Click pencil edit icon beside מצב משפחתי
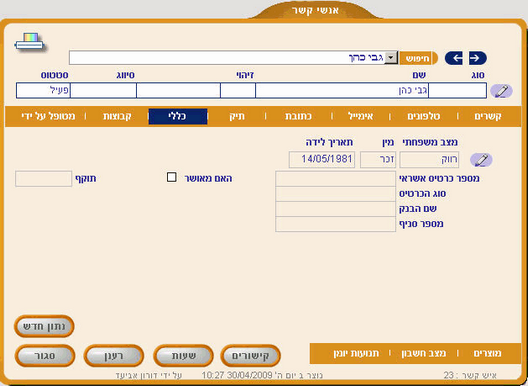 (x=481, y=160)
